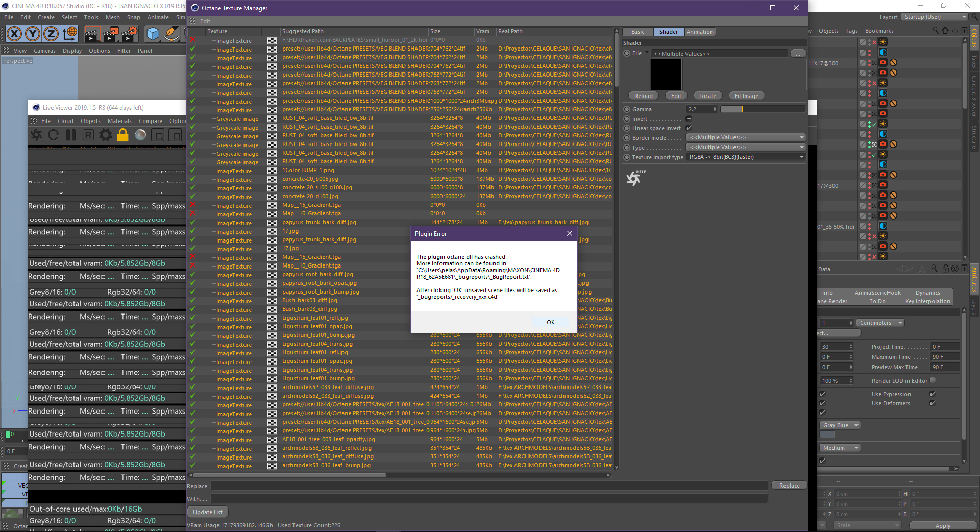Click the R reset icon in Live Viewer
The image size is (980, 532).
88,135
